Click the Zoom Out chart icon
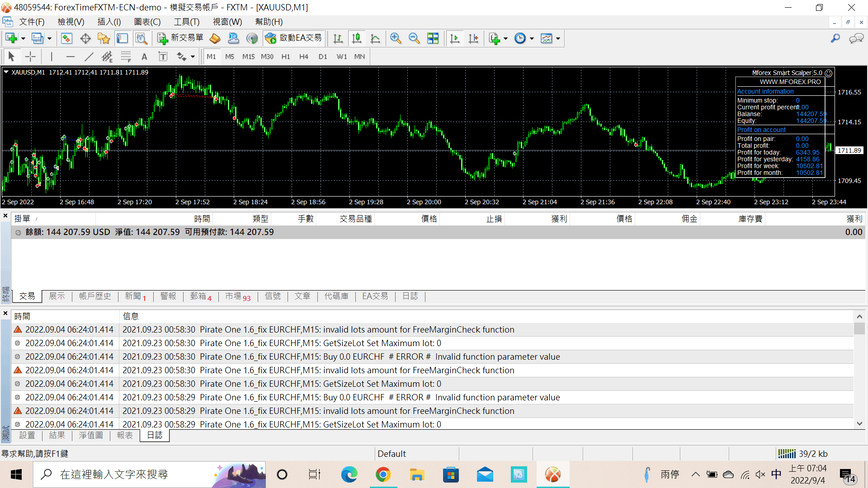Screen dimensions: 868x488 click(414, 38)
